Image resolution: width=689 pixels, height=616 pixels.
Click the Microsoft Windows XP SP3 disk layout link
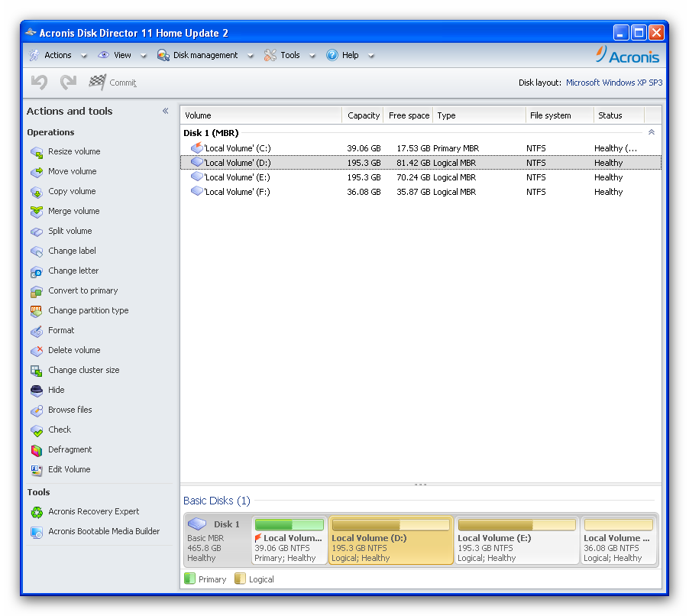614,83
